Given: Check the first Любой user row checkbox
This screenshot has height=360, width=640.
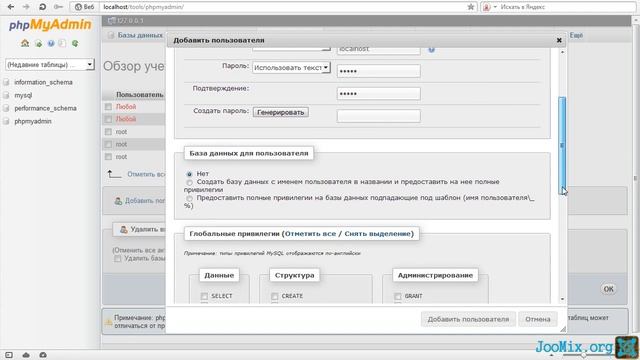Looking at the screenshot, I should [108, 107].
